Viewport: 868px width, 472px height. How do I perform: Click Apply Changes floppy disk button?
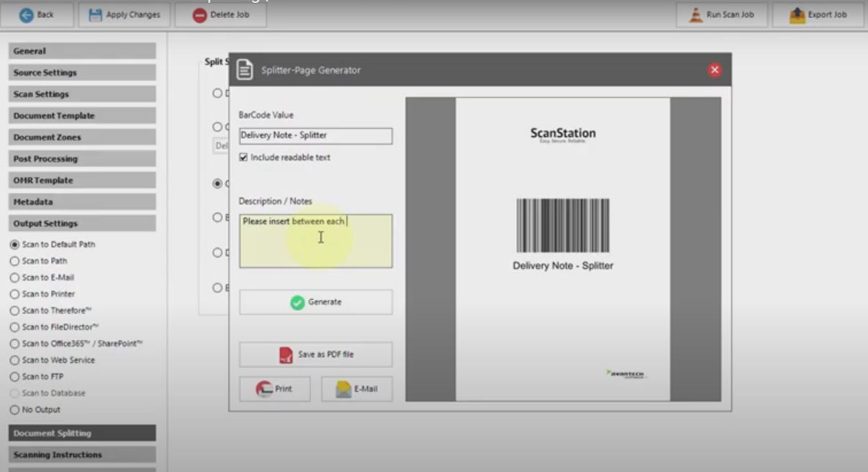coord(124,15)
